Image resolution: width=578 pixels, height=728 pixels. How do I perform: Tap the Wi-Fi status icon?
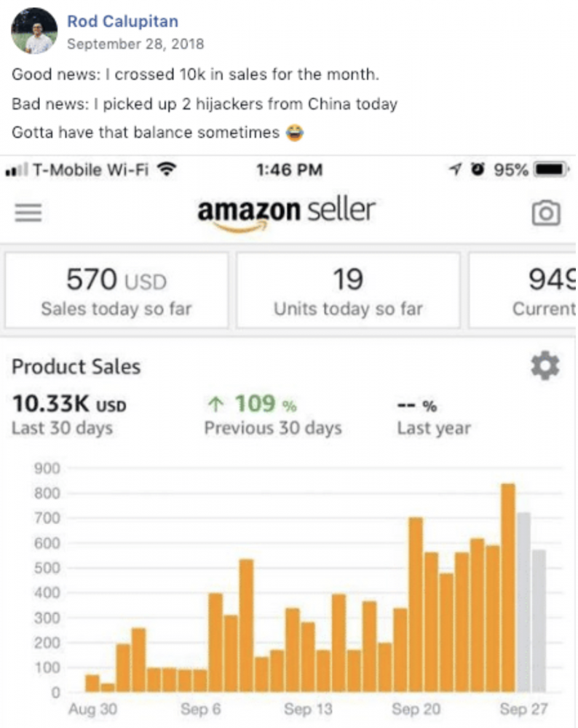166,169
